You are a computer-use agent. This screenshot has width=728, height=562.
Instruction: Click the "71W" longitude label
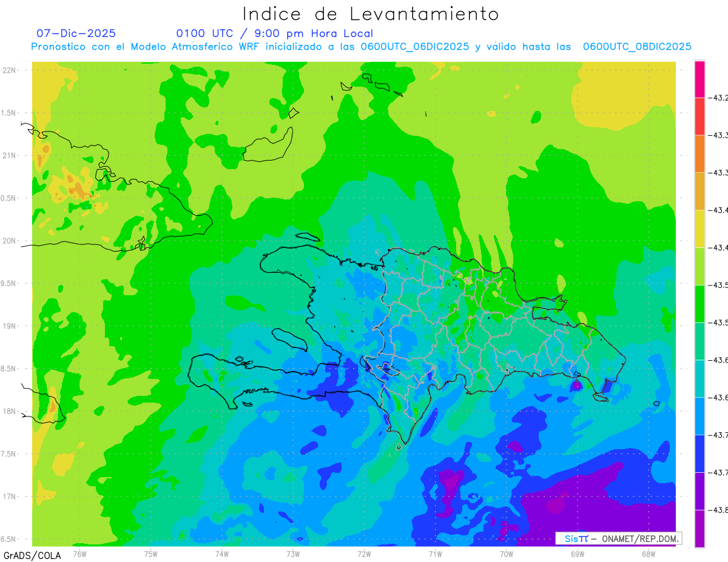pyautogui.click(x=435, y=554)
